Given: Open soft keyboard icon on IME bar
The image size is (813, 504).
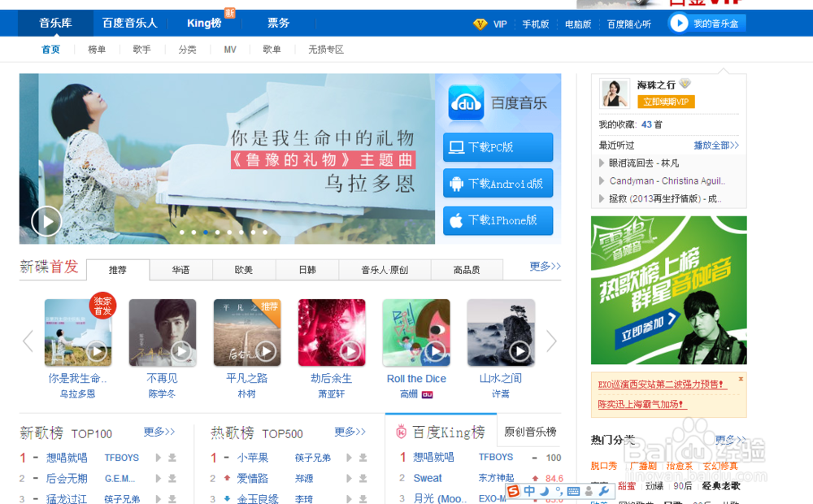Looking at the screenshot, I should click(573, 490).
